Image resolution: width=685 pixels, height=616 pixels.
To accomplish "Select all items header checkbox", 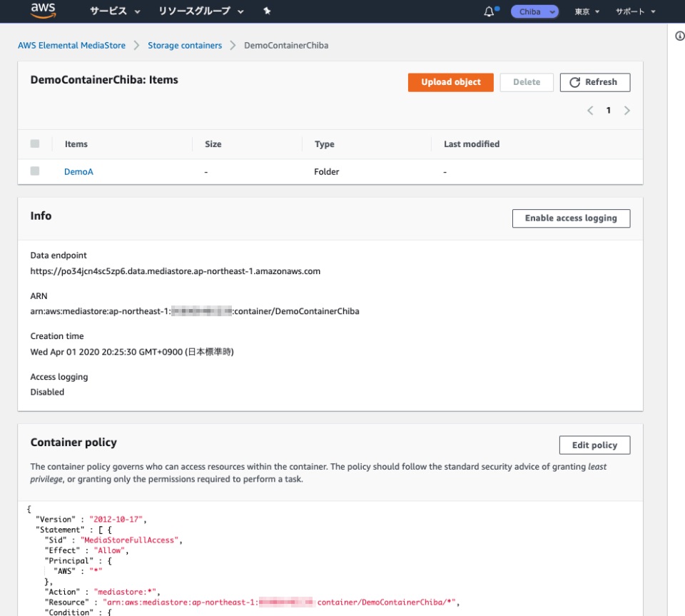I will (x=35, y=143).
